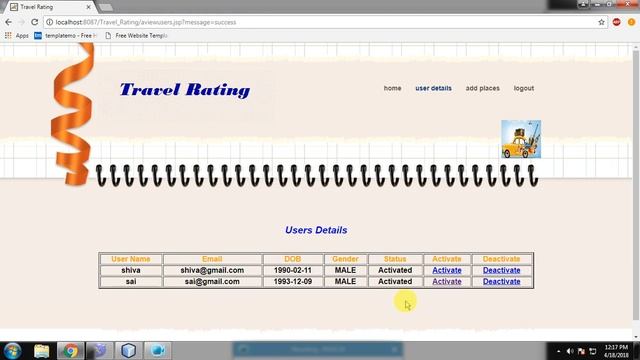Click the DOB column header

click(293, 259)
